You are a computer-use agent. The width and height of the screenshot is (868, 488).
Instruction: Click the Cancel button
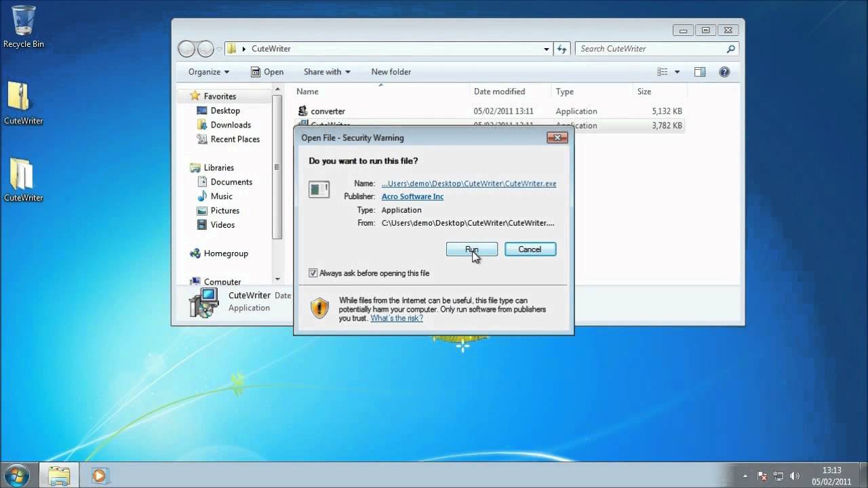coord(530,249)
